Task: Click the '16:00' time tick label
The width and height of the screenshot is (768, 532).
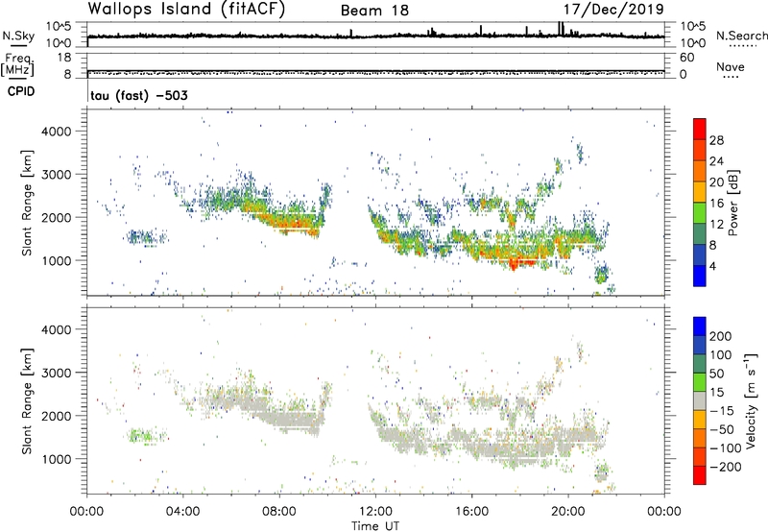Action: [x=471, y=512]
